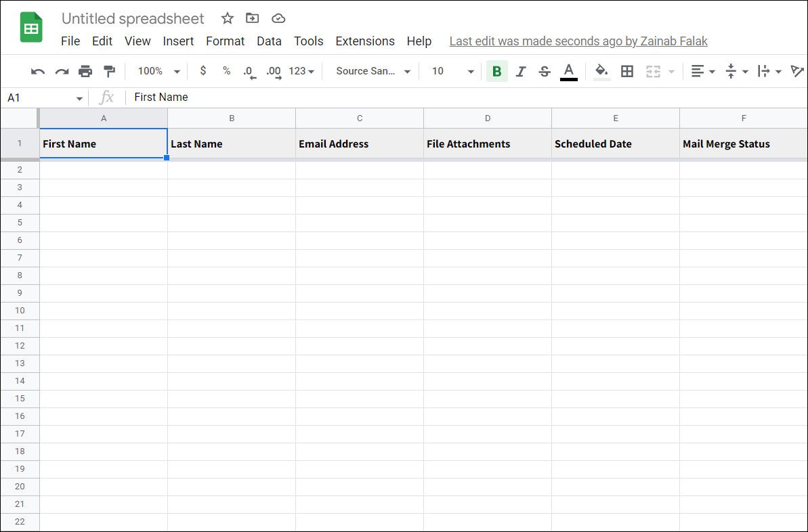Select column F header
Screen dimensions: 808x532
744,118
